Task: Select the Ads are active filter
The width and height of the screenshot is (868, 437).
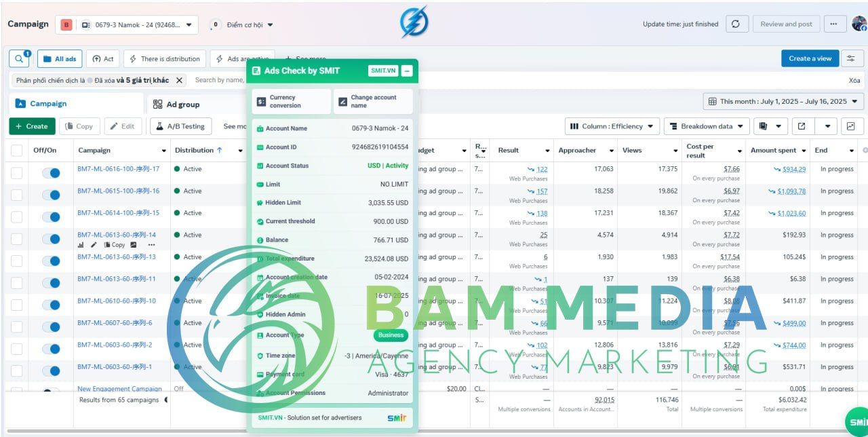Action: [x=242, y=59]
